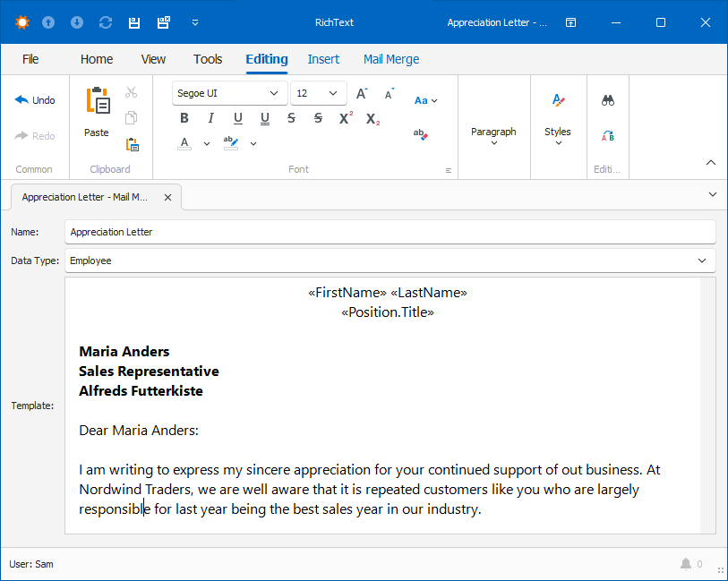
Task: Collapse the ribbon with the chevron
Action: coord(710,162)
